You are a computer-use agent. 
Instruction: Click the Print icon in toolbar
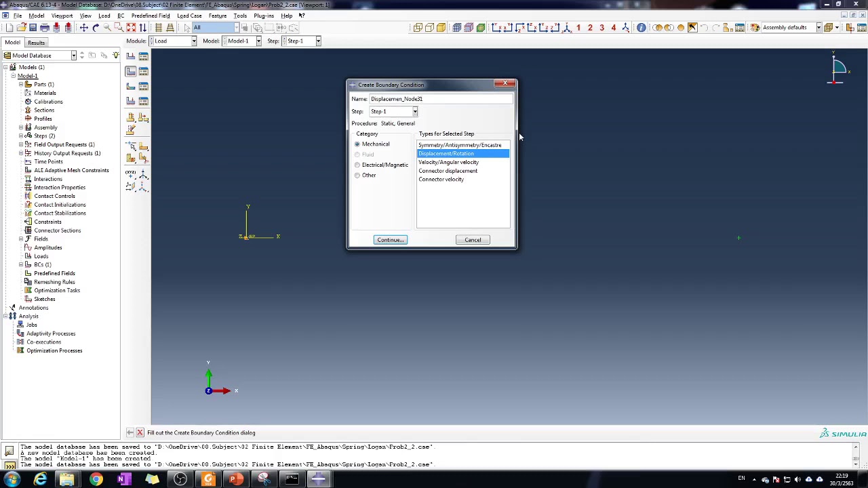click(x=45, y=28)
